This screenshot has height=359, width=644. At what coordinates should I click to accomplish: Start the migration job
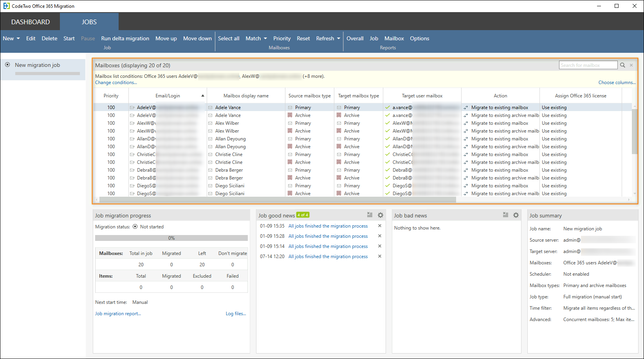coord(69,38)
